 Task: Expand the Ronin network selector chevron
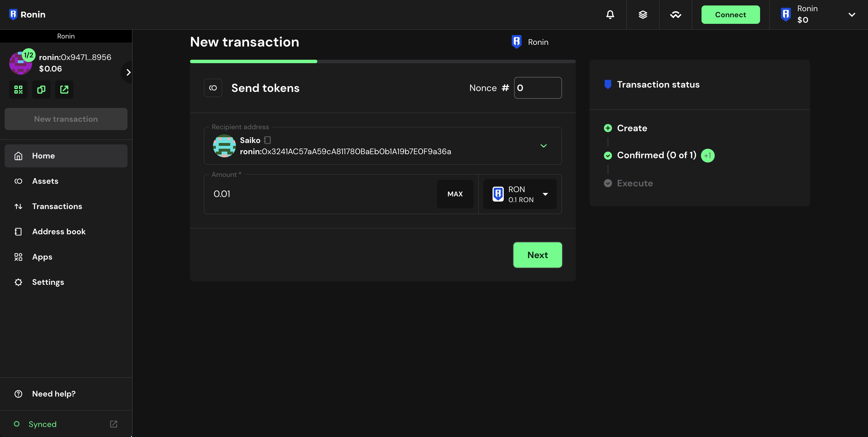852,14
